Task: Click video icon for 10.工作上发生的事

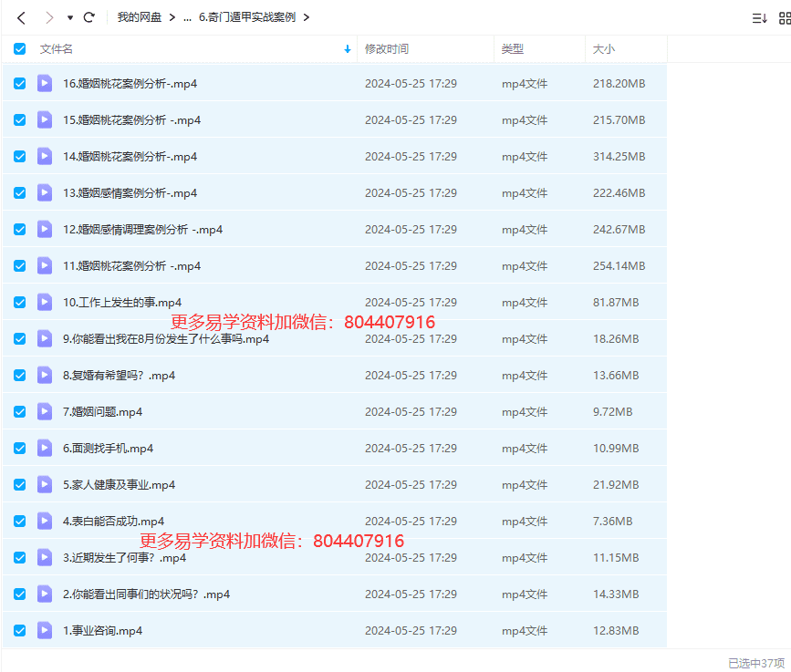Action: (x=45, y=302)
